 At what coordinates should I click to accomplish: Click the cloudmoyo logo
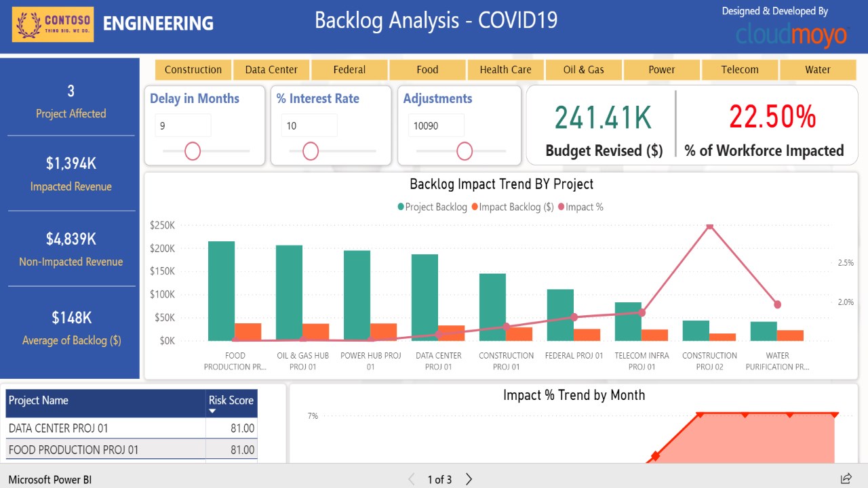coord(792,35)
